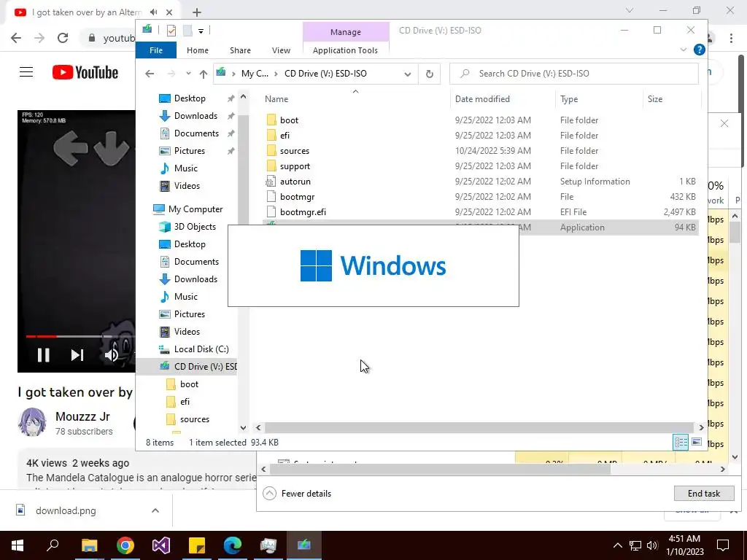The image size is (747, 560).
Task: Select My Computer in navigation pane
Action: [x=196, y=209]
